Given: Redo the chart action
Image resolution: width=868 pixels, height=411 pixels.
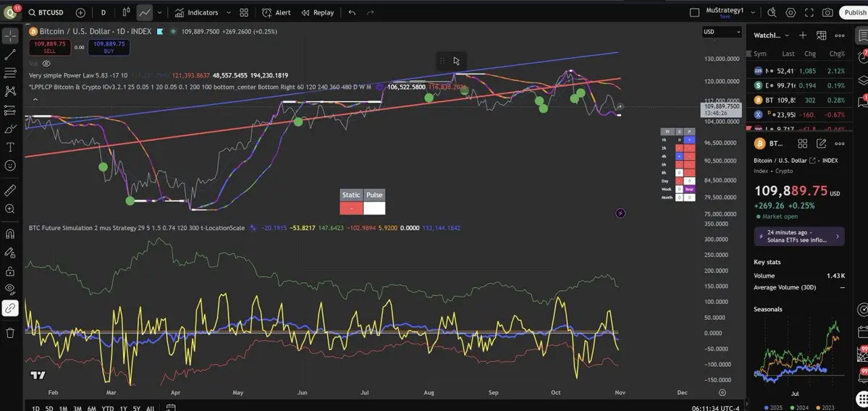Looking at the screenshot, I should click(371, 12).
